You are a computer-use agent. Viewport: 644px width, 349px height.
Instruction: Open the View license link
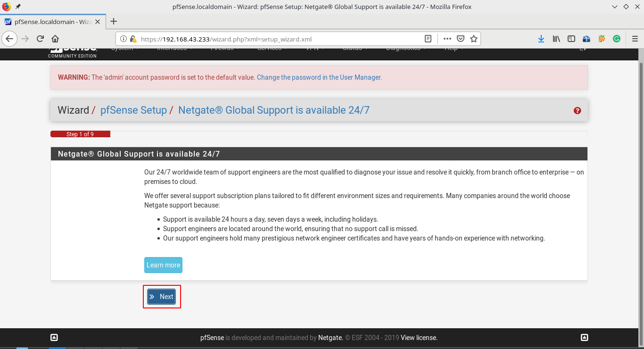pos(419,338)
